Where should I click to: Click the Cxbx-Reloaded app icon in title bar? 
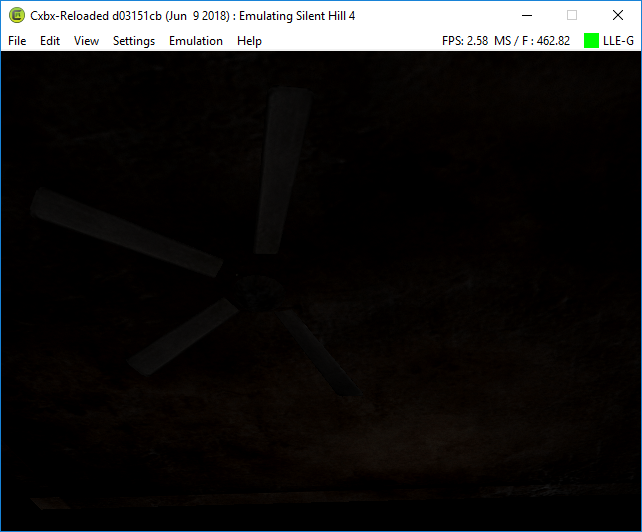[x=17, y=16]
